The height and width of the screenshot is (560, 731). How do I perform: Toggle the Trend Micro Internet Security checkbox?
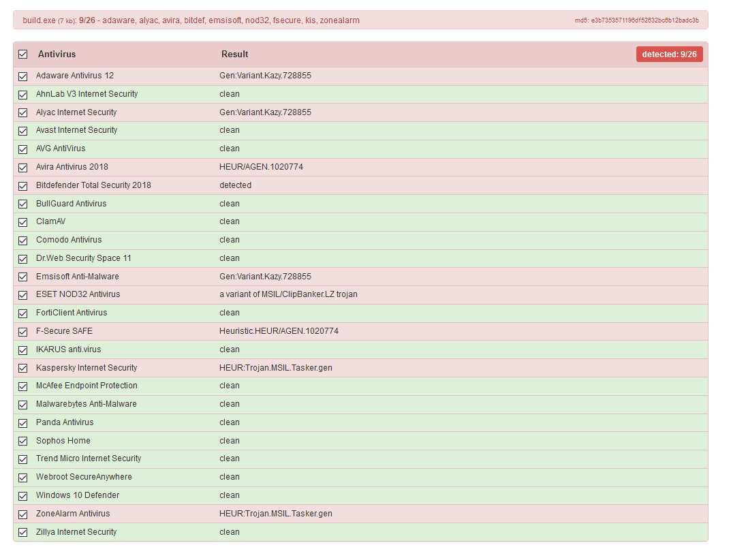click(x=23, y=459)
